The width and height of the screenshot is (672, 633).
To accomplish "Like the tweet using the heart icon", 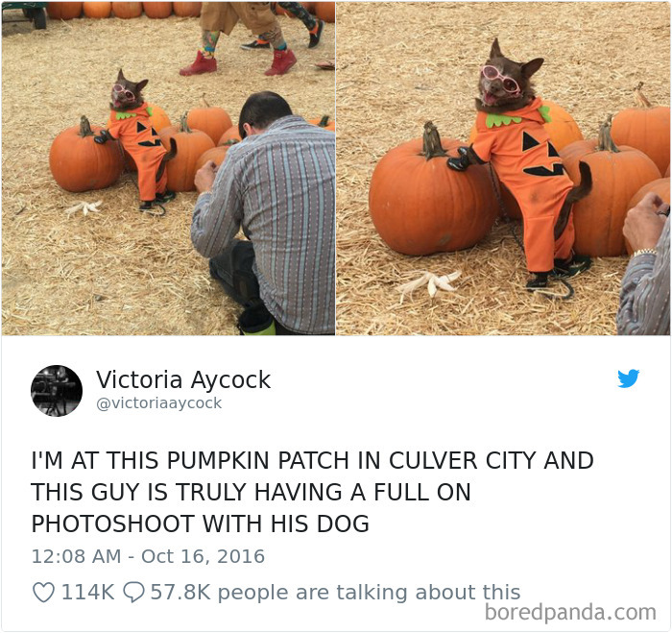I will pyautogui.click(x=44, y=593).
